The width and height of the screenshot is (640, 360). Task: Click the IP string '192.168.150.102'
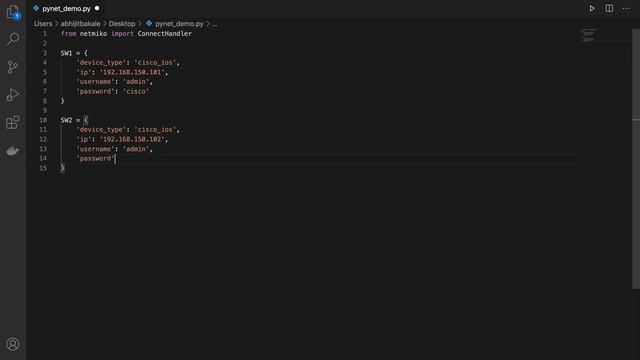tap(132, 139)
